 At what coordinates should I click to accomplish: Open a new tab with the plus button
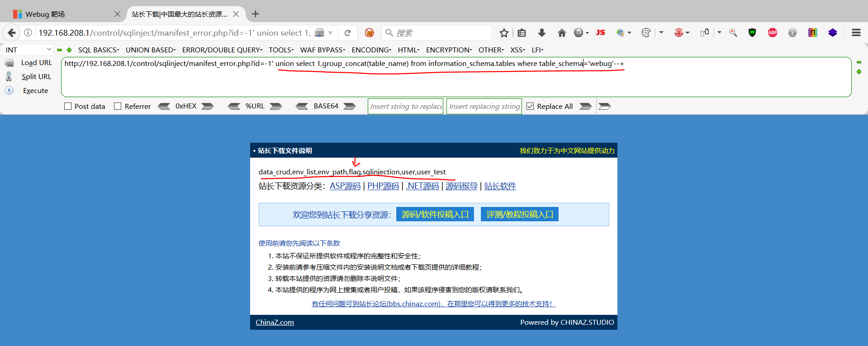click(x=256, y=14)
